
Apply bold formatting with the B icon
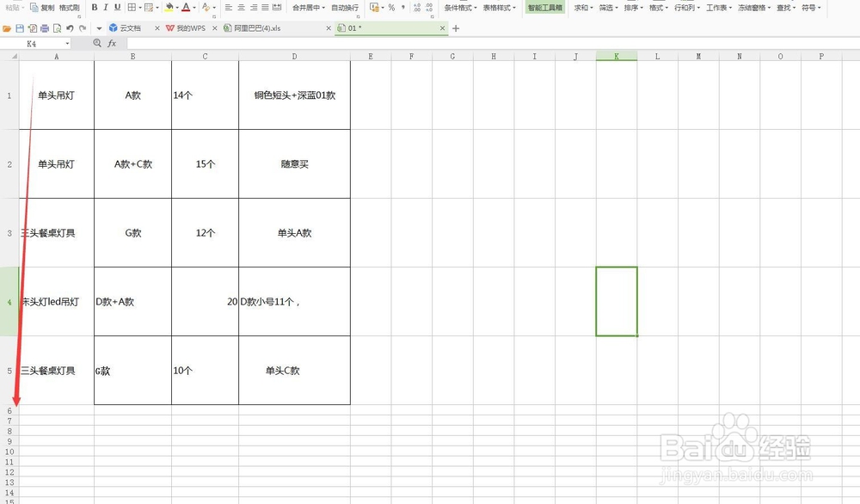(94, 8)
